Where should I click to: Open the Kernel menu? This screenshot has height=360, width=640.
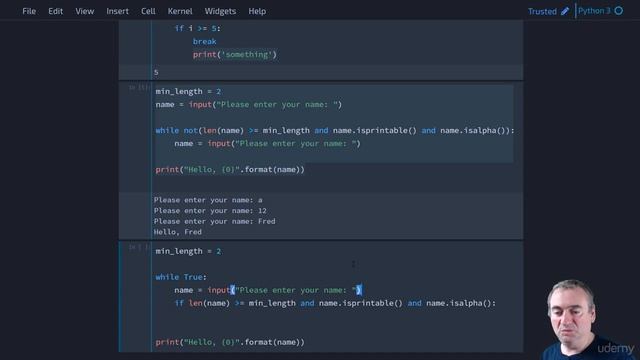coord(180,11)
